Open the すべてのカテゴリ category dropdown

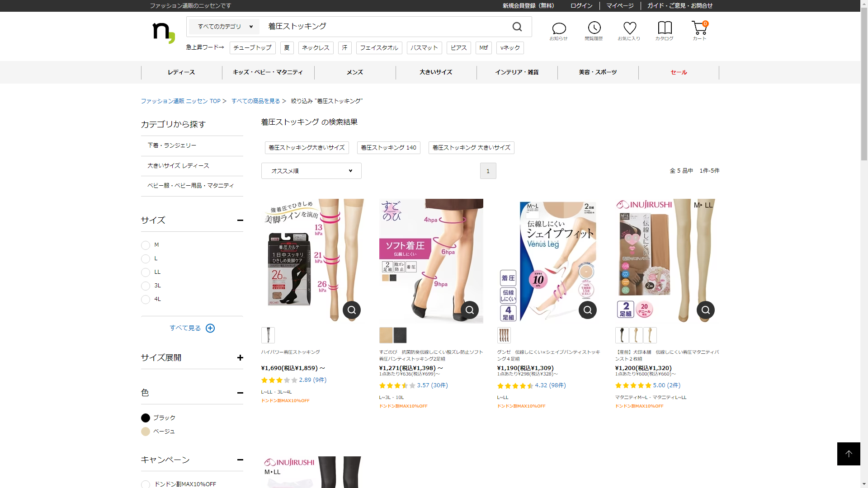point(225,27)
